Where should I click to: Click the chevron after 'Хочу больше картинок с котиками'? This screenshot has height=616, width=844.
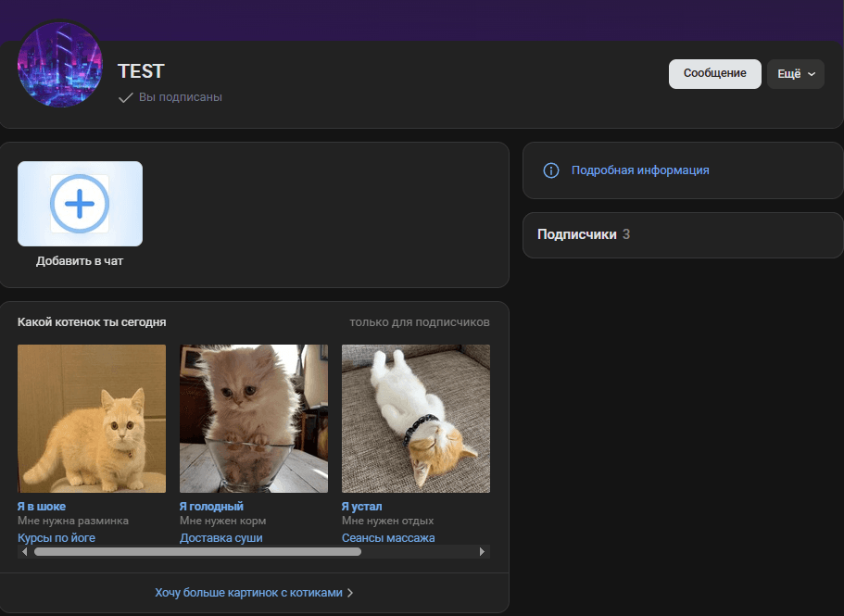coord(350,593)
